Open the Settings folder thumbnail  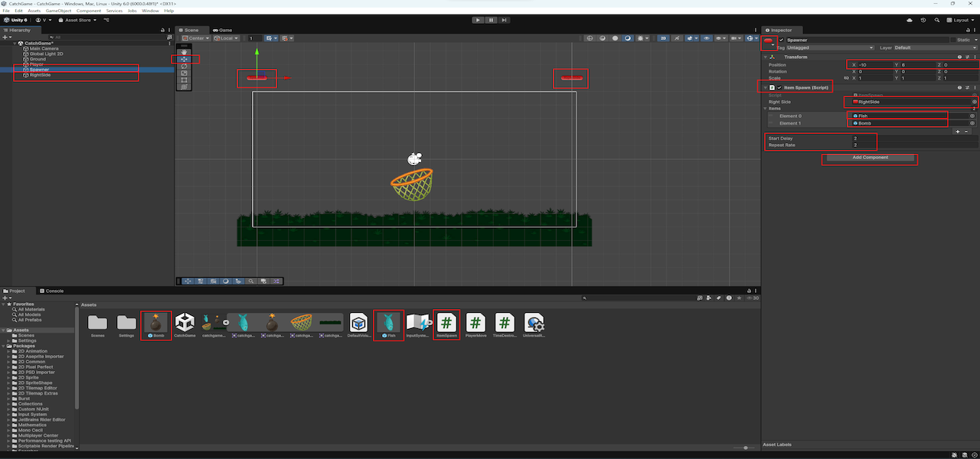(x=126, y=326)
